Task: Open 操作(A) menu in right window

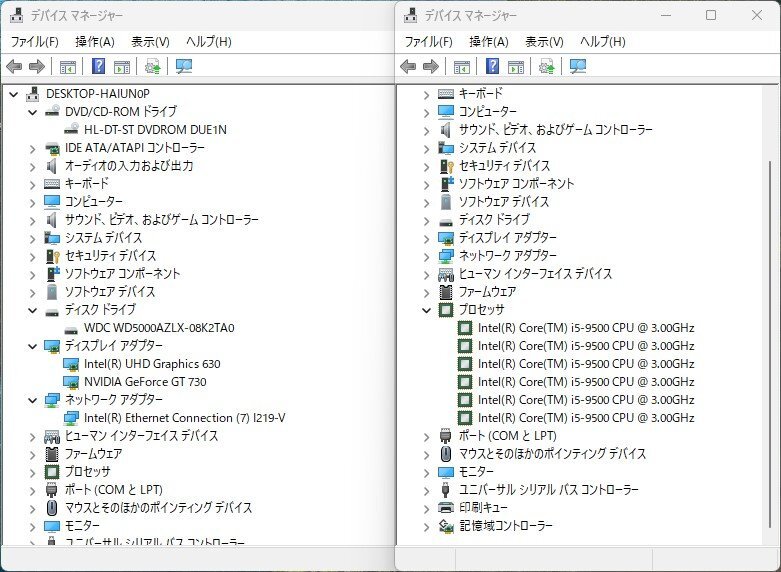Action: 489,41
